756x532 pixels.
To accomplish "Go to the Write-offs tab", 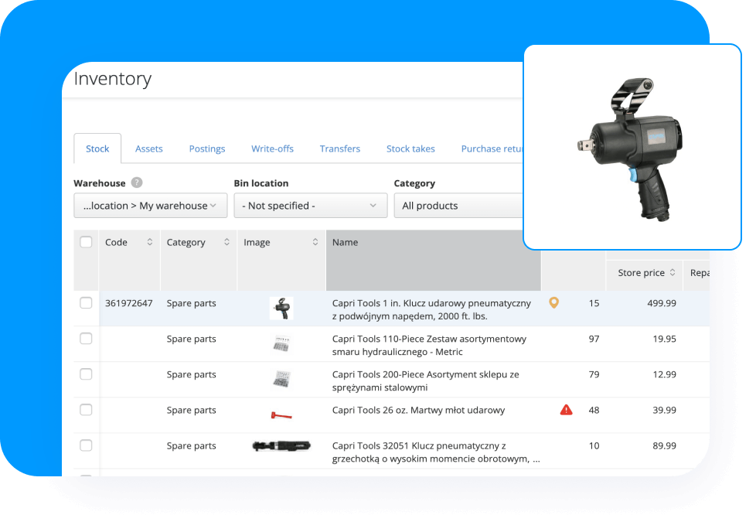I will click(272, 148).
